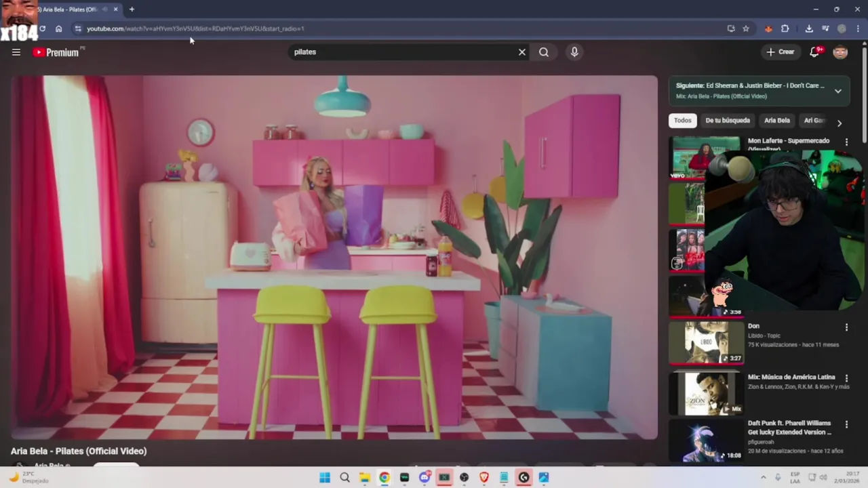Select the Aria Bela filter chip
The image size is (868, 488).
tap(777, 121)
